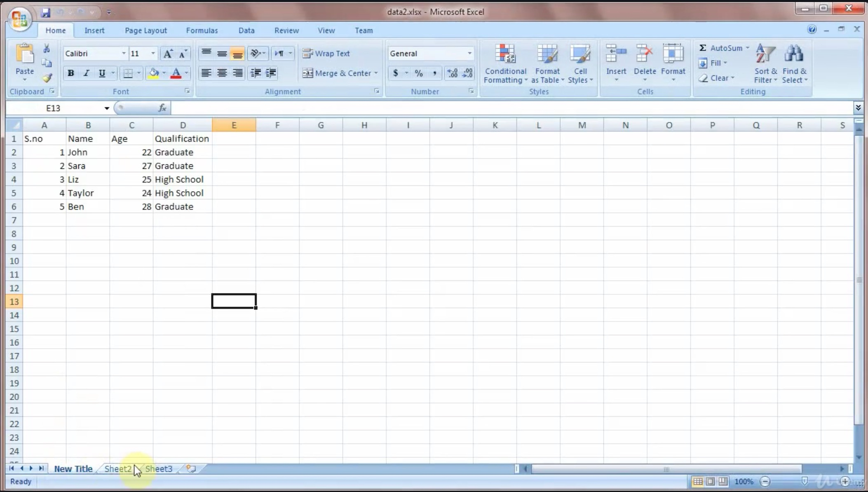Open the Name Box dropdown arrow
This screenshot has width=868, height=492.
(107, 108)
